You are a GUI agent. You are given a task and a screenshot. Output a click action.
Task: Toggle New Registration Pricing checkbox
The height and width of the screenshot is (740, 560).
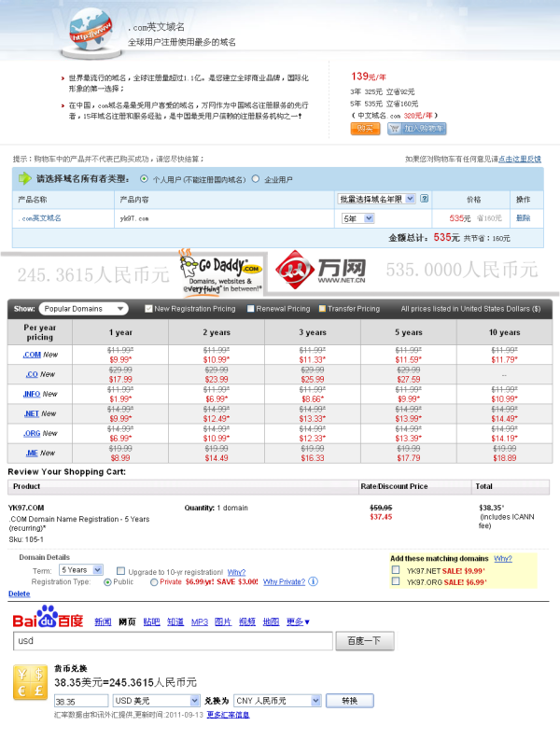[x=148, y=309]
